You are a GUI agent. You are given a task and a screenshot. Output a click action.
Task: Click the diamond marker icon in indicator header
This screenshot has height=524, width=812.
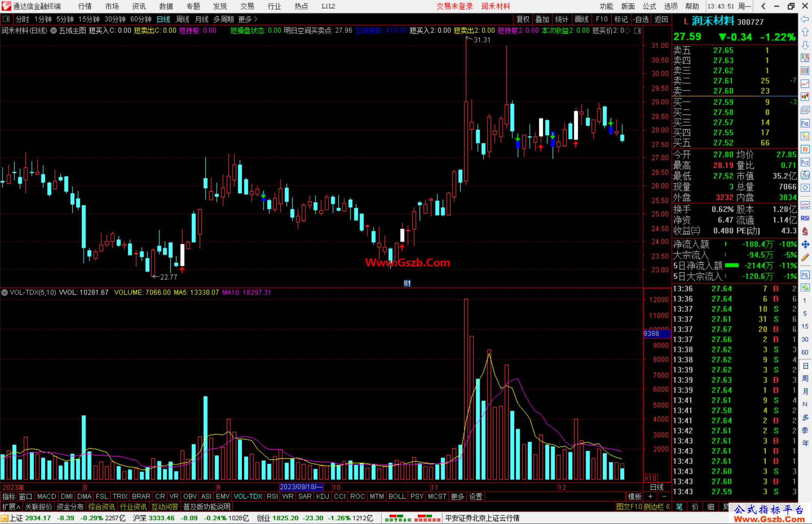click(x=627, y=30)
